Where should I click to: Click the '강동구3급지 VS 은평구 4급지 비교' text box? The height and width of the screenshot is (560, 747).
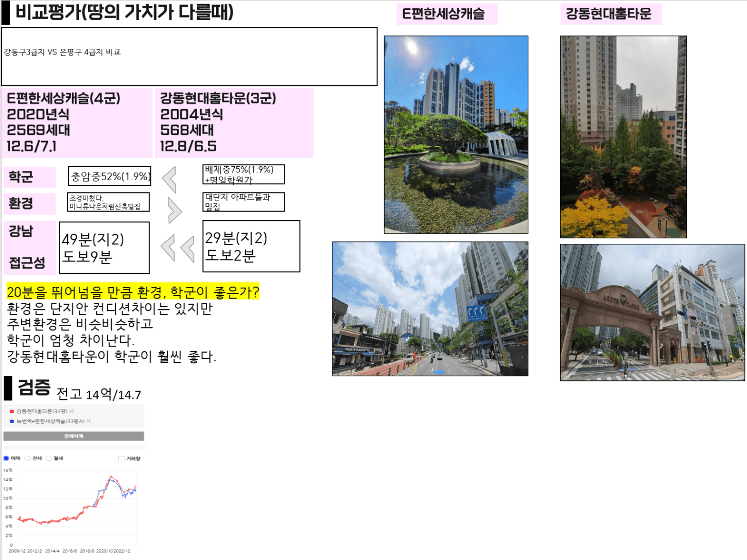[189, 57]
